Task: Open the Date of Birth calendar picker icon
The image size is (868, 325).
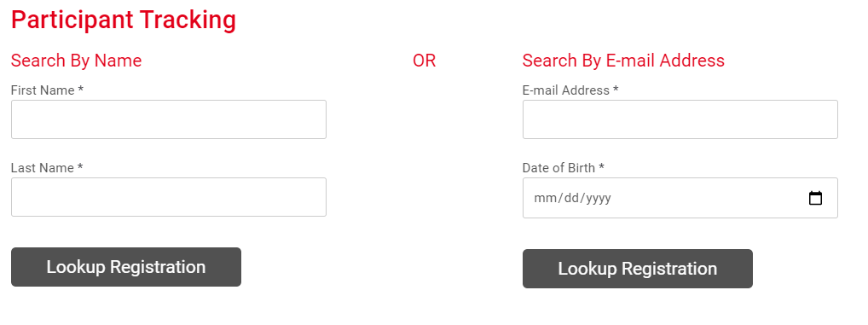Action: (815, 198)
